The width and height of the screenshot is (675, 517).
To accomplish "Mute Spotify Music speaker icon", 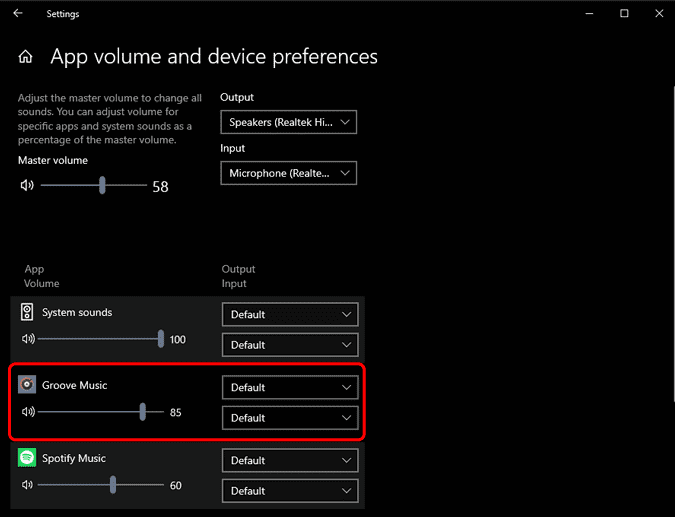I will (27, 485).
